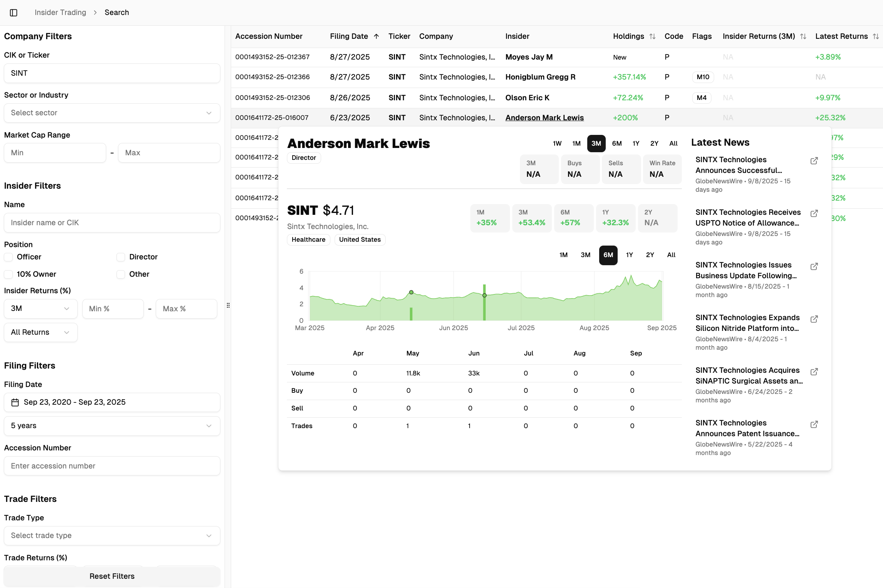Select 1W insider performance period
Image resolution: width=883 pixels, height=588 pixels.
click(557, 144)
